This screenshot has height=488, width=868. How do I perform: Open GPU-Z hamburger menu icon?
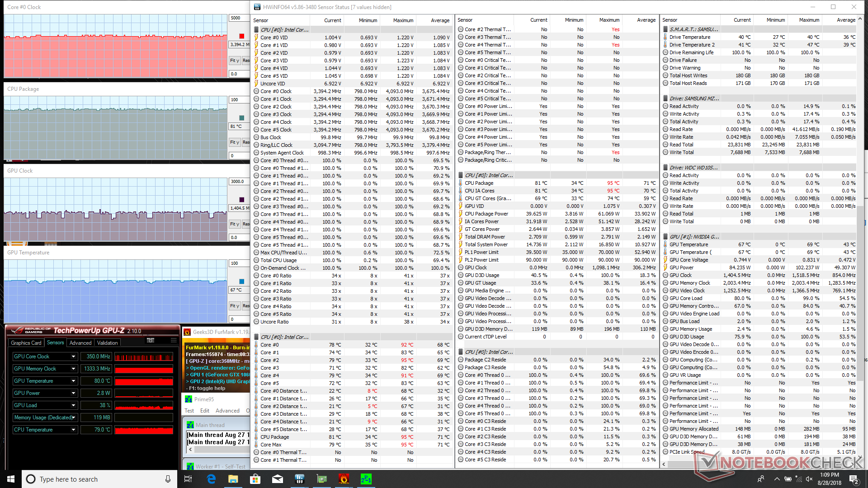coord(174,340)
